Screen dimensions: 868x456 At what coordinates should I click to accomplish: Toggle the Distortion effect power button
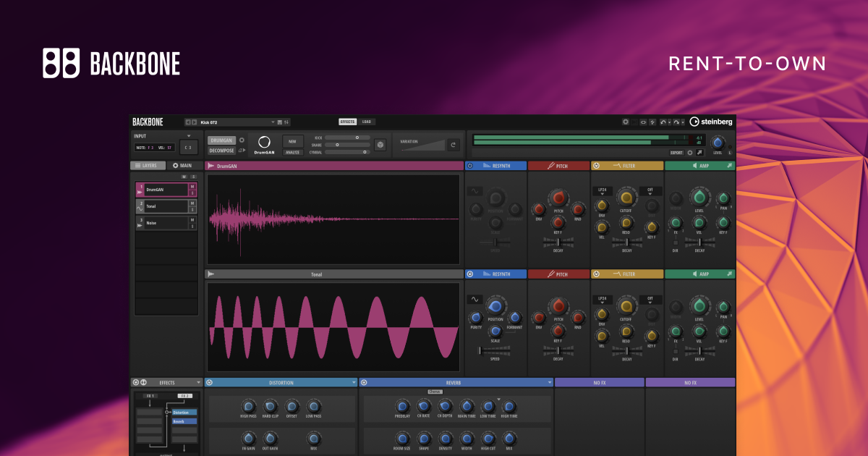coord(210,382)
